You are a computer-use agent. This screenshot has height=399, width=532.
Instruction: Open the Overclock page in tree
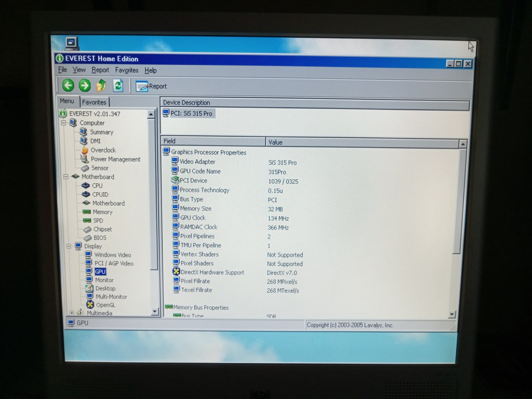coord(103,150)
